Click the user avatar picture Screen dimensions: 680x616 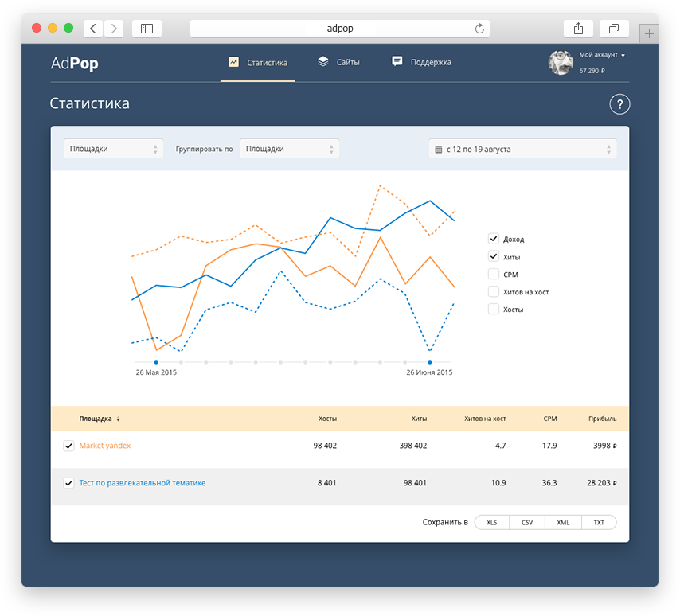click(x=561, y=62)
